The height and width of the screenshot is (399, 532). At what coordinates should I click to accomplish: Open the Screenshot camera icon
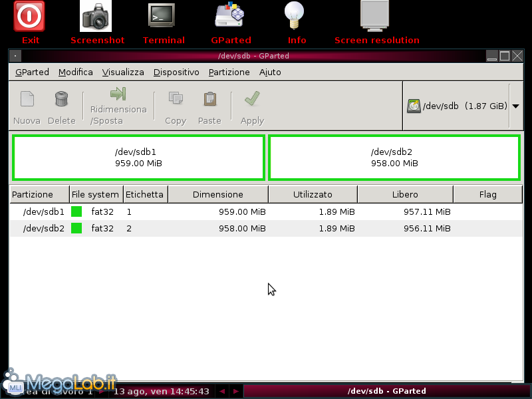[x=96, y=16]
